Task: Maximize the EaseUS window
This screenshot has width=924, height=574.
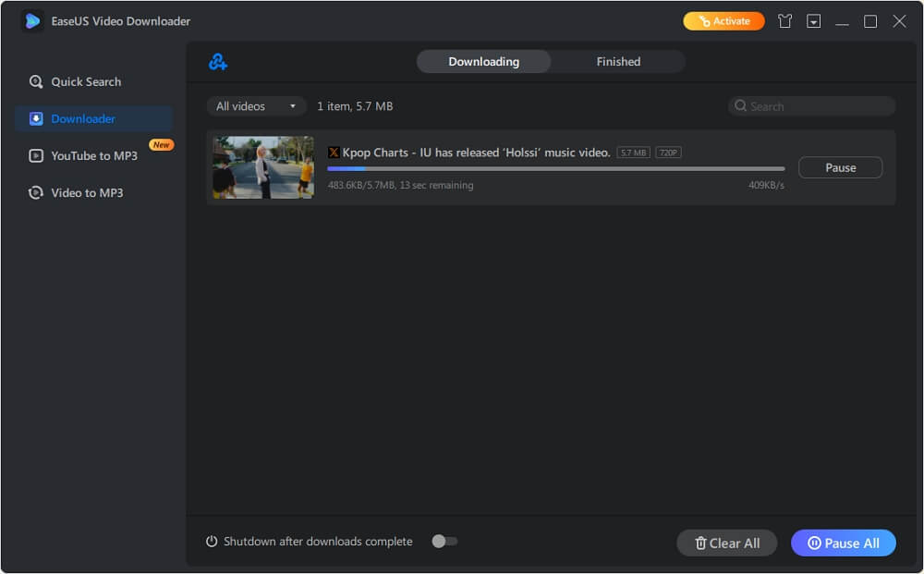Action: pos(869,21)
